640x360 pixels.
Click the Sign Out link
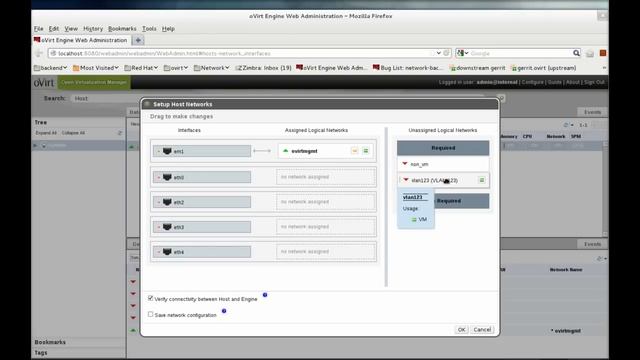(594, 82)
